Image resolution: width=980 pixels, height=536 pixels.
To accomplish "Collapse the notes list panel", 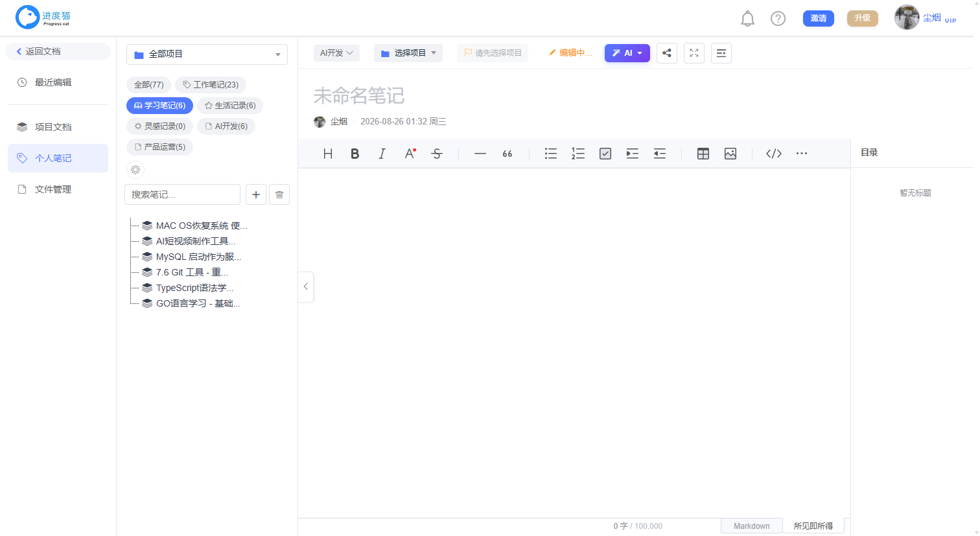I will click(306, 286).
